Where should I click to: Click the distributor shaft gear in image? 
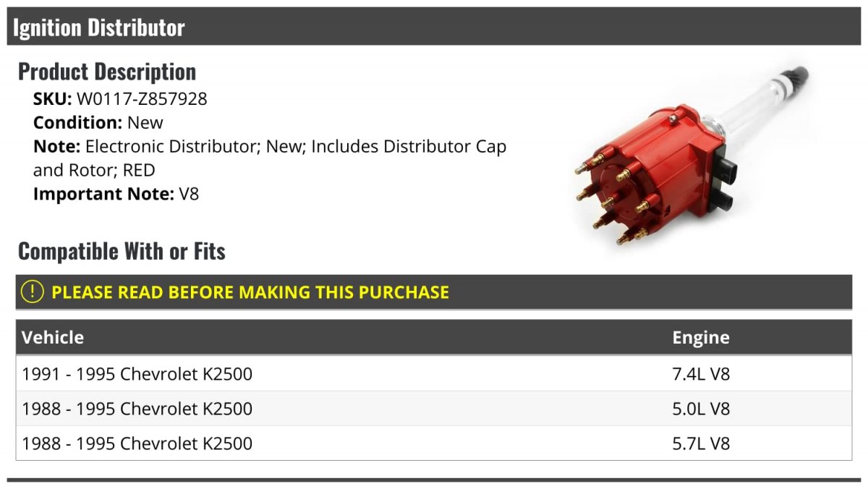(797, 75)
